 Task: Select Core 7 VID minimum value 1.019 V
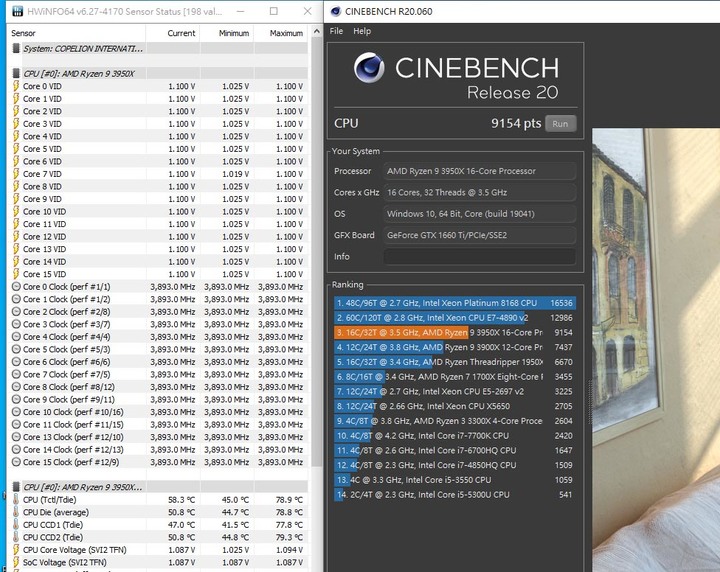[236, 174]
